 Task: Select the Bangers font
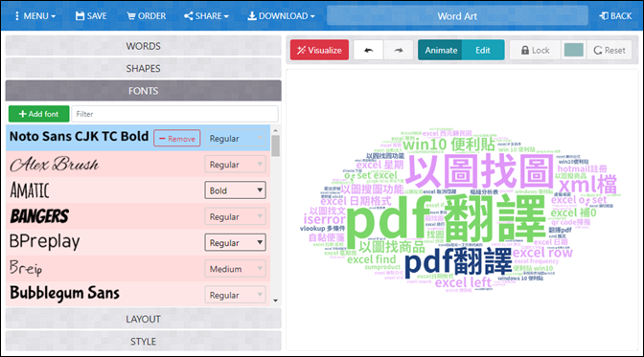39,216
